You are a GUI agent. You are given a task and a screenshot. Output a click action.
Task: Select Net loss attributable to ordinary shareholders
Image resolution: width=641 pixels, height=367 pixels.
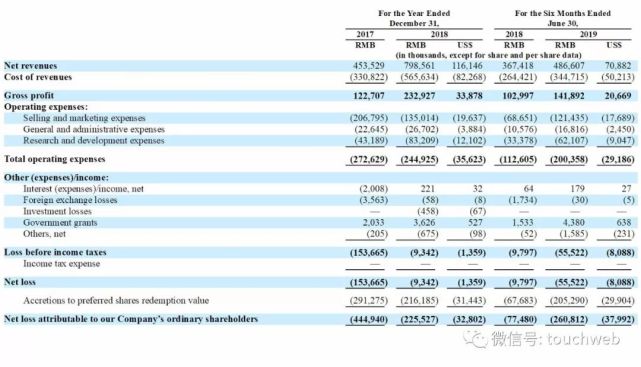(131, 319)
